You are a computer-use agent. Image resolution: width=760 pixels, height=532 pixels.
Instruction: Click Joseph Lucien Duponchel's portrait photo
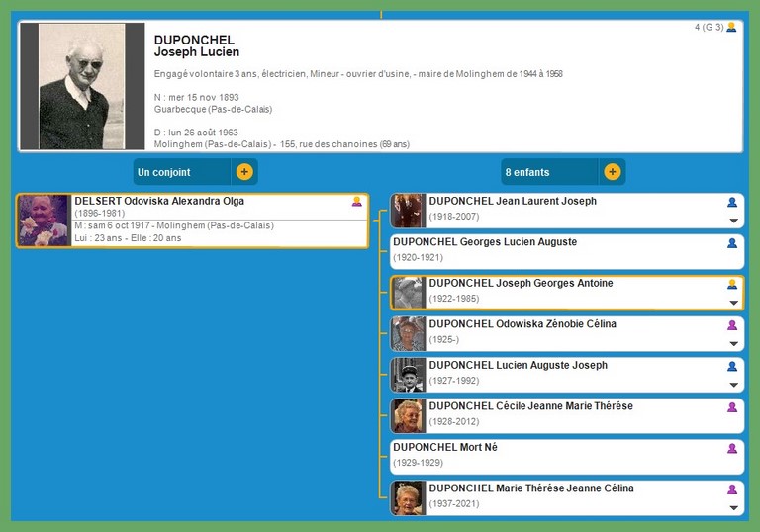(82, 86)
